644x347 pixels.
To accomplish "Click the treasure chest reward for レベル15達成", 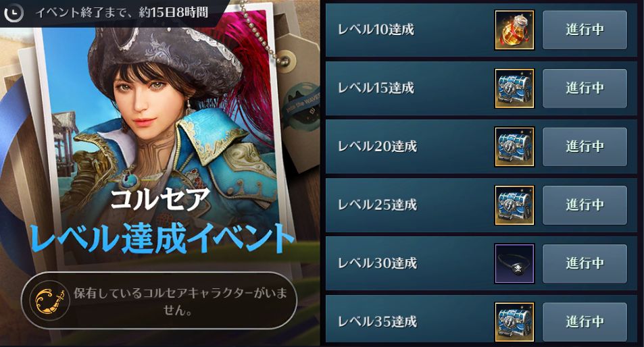I will [x=514, y=88].
